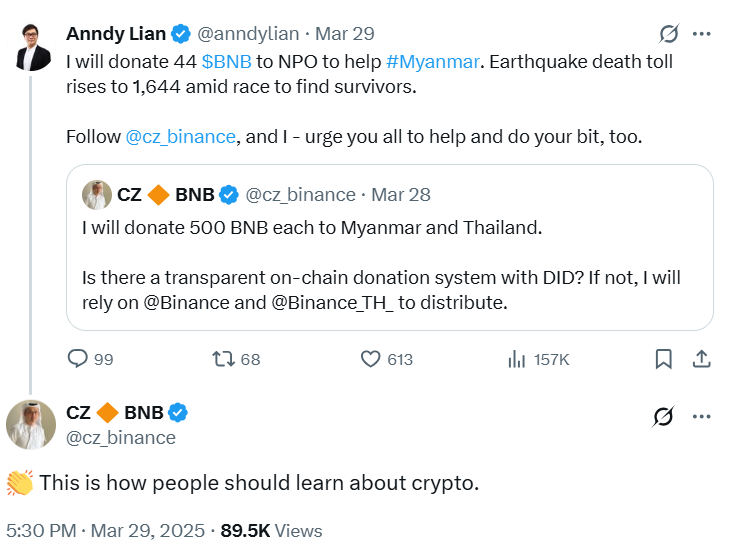Open more options on Anndy Lian's tweet
Screen dimensions: 734x552
tap(702, 34)
